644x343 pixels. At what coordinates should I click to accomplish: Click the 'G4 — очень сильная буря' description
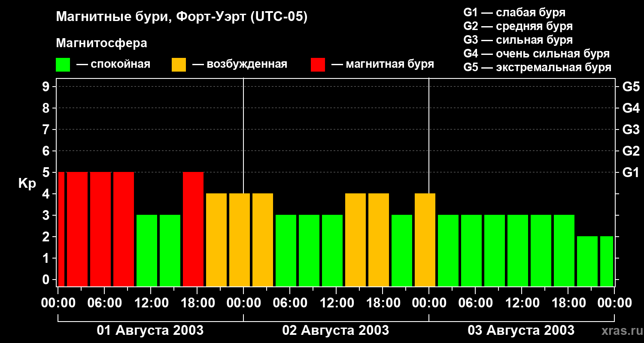pyautogui.click(x=537, y=54)
